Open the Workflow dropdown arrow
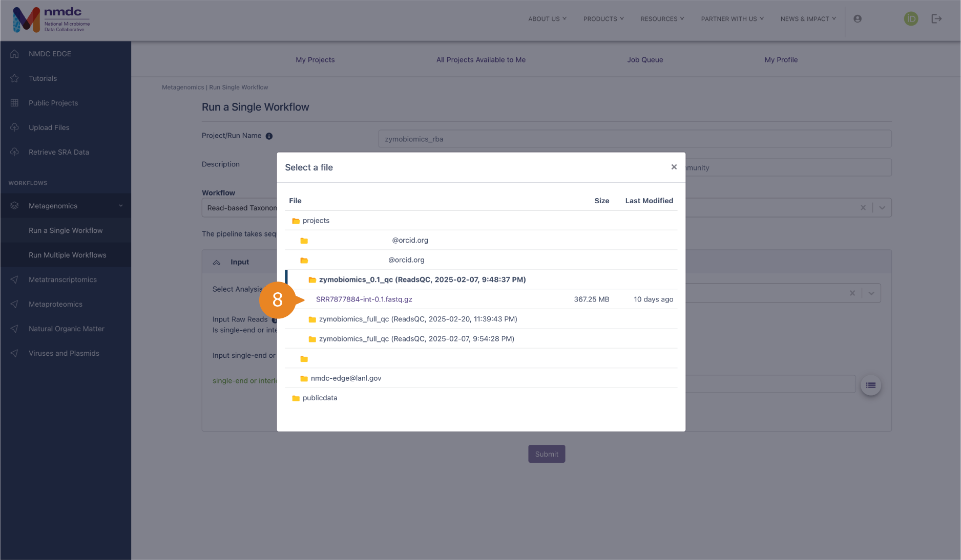The image size is (961, 560). point(882,208)
